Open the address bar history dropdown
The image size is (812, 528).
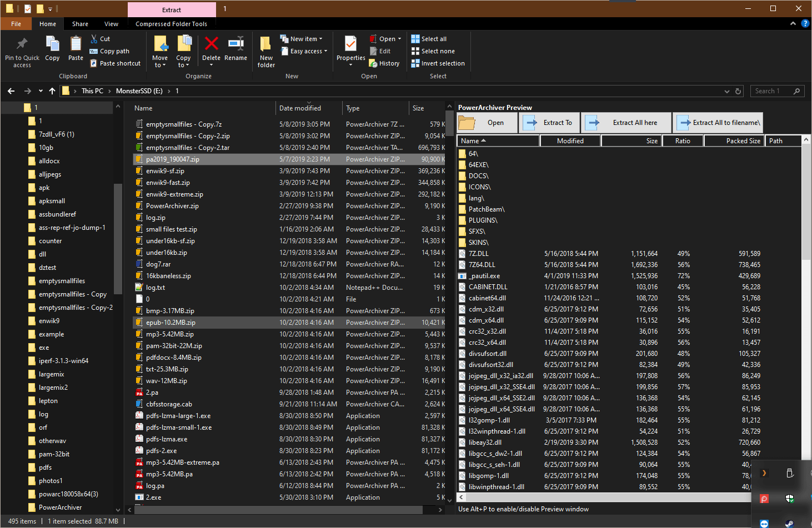pos(727,91)
